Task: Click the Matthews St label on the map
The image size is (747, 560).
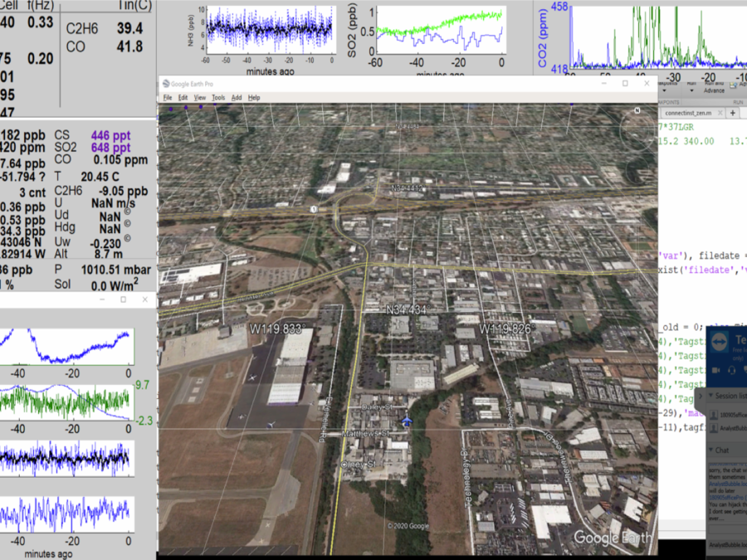Action: (x=365, y=434)
